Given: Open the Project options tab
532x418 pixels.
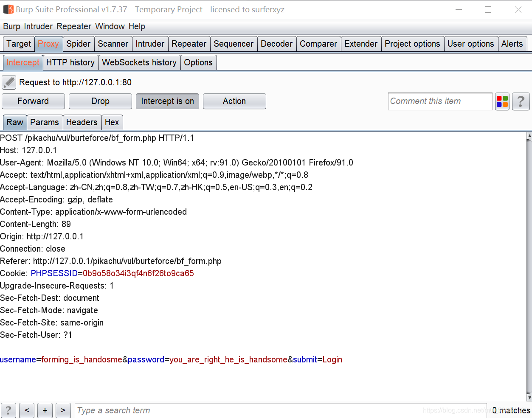Looking at the screenshot, I should (412, 44).
